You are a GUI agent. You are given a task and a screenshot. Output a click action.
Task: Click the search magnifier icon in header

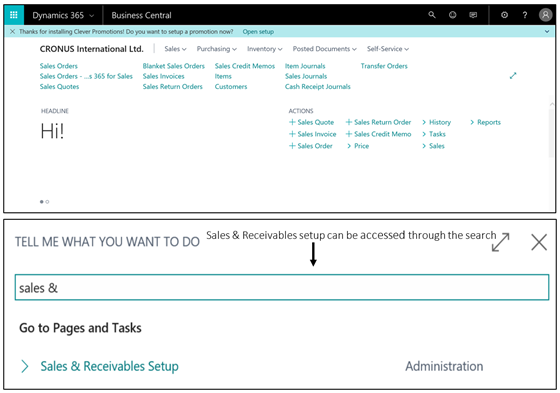[x=432, y=15]
